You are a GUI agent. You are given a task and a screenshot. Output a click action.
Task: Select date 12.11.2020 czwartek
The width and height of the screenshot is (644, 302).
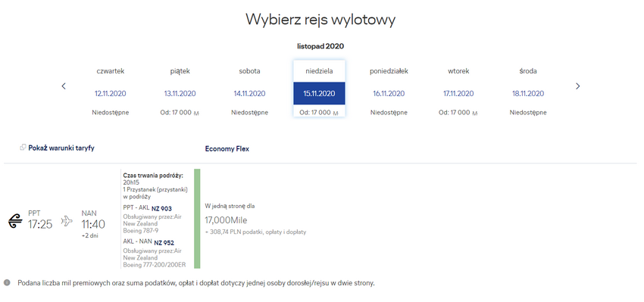pyautogui.click(x=111, y=94)
